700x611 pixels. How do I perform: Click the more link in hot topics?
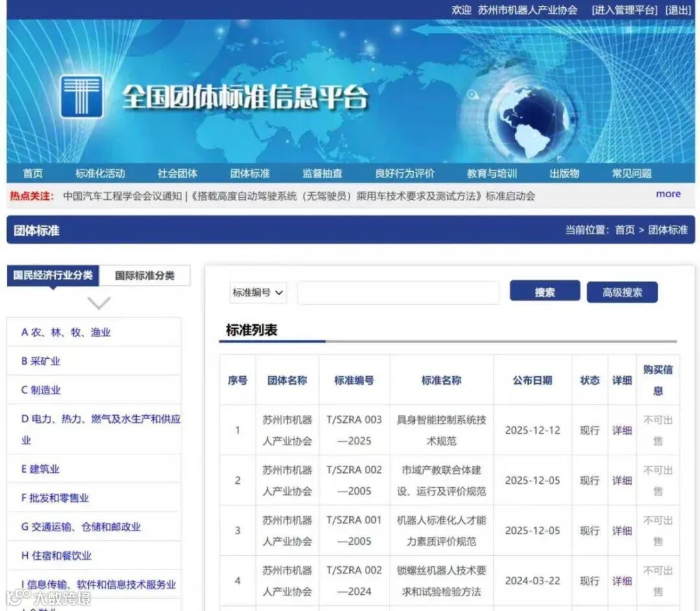668,194
